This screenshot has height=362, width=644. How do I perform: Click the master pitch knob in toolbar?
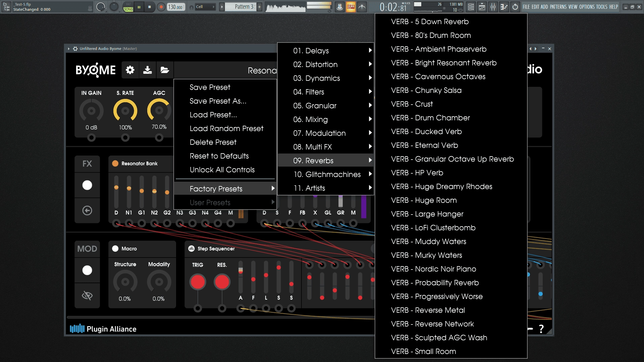114,7
